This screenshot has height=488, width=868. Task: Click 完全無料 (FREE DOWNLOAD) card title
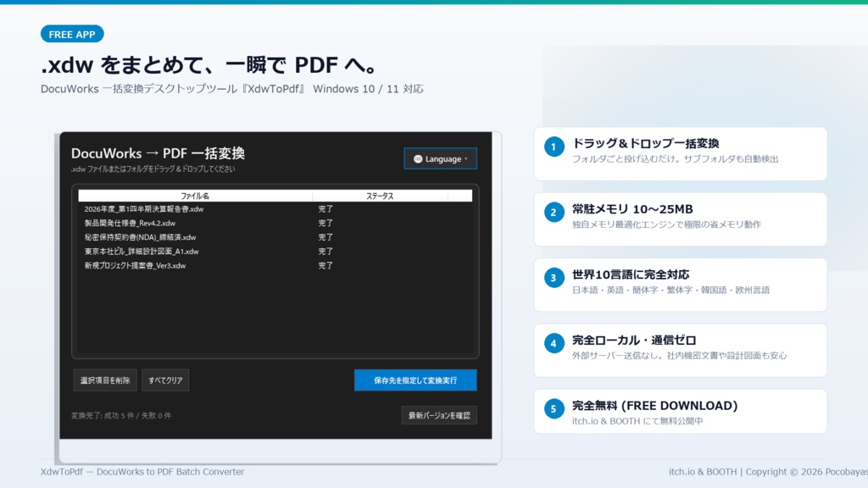tap(655, 406)
